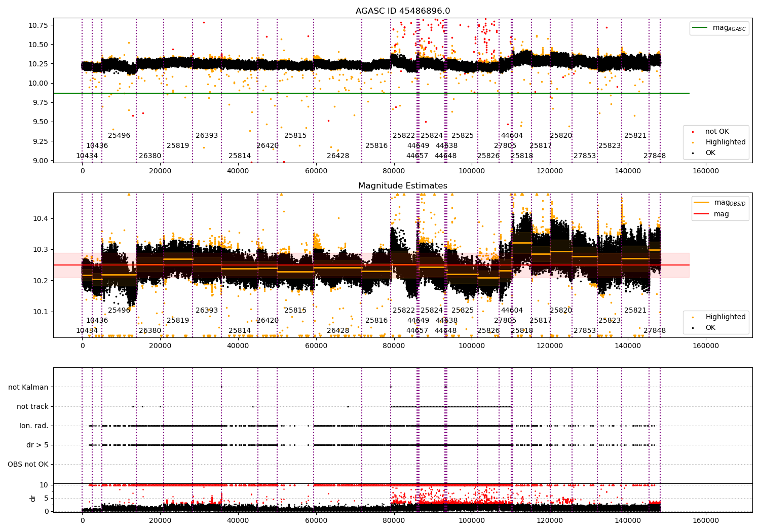760x532 pixels.
Task: Click OBSID label 25820 in Magnitude Estimates plot
Action: [561, 311]
